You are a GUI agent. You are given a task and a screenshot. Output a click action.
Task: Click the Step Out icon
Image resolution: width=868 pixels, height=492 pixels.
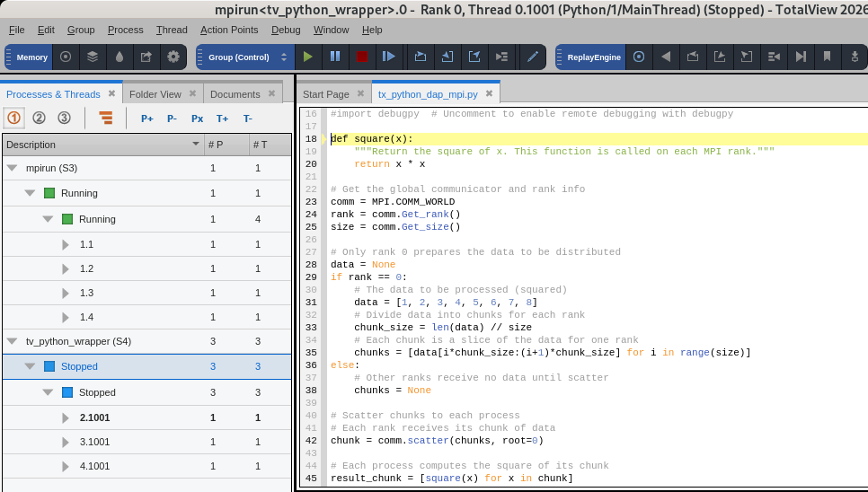(474, 57)
